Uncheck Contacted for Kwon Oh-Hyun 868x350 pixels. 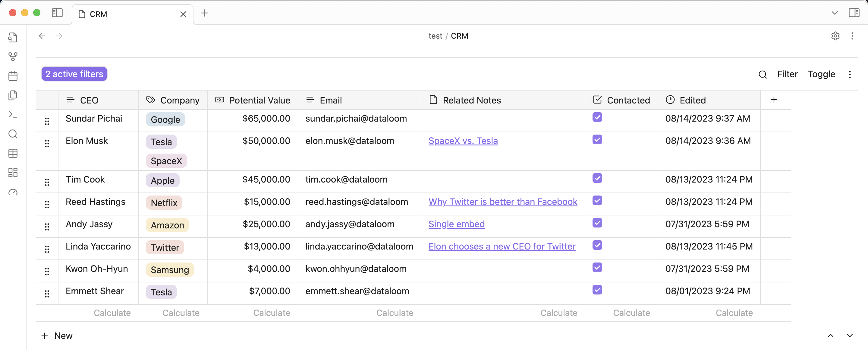pos(597,268)
